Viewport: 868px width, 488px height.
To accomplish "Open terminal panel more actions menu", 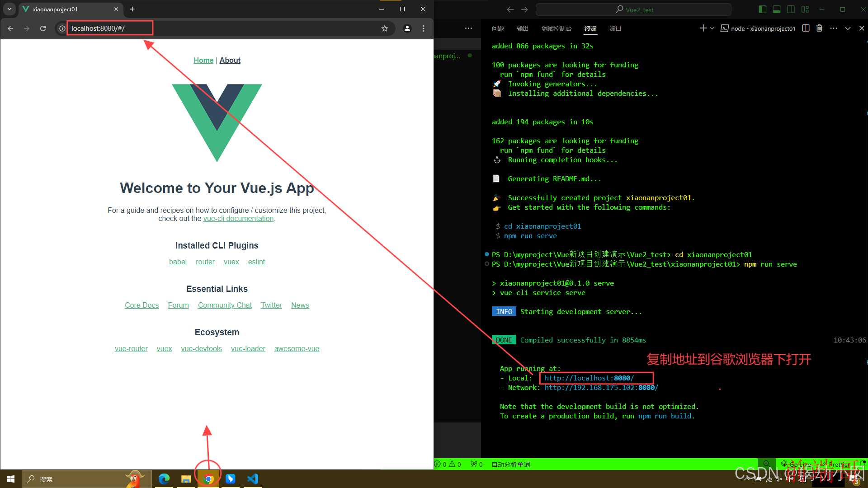I will pos(834,28).
